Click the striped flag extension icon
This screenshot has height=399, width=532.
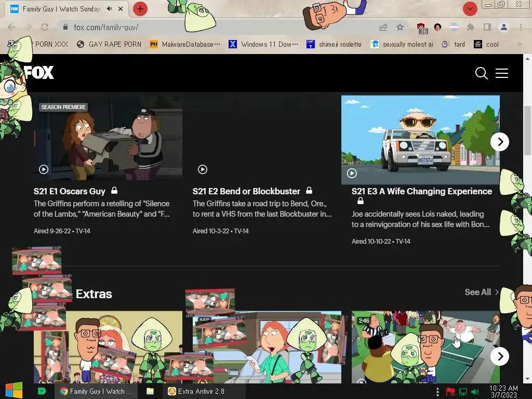click(454, 27)
